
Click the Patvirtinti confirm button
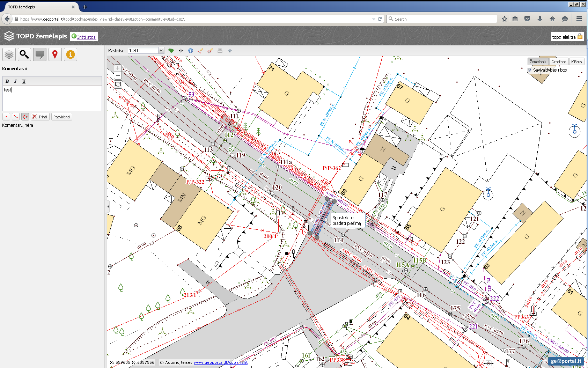(x=62, y=117)
